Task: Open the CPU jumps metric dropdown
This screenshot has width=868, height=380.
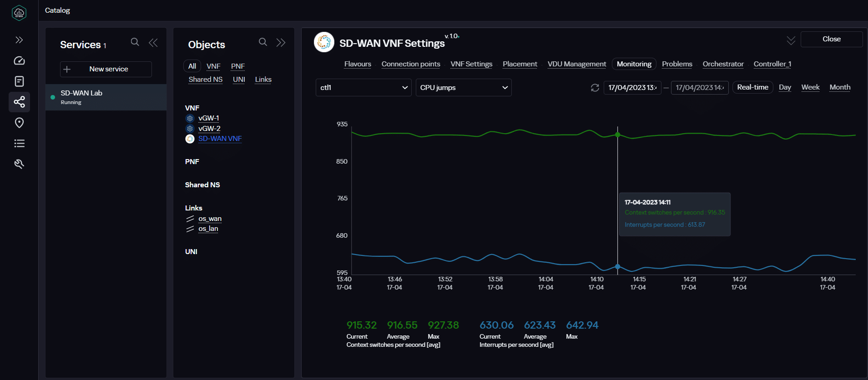Action: point(464,88)
